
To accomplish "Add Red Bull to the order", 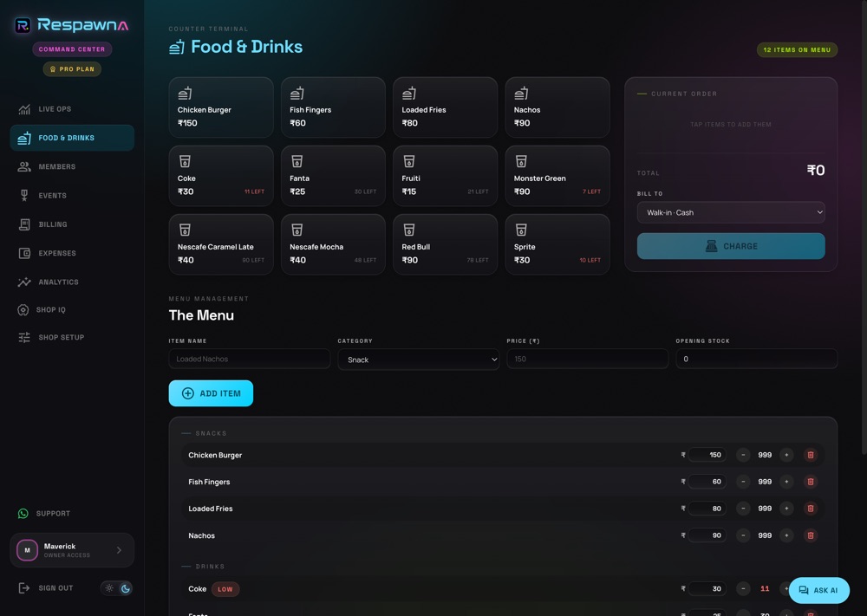I will (x=445, y=244).
